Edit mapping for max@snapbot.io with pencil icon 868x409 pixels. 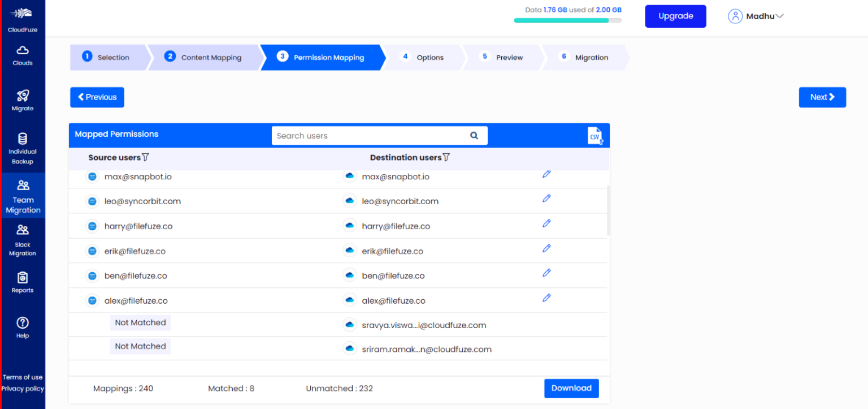[546, 174]
